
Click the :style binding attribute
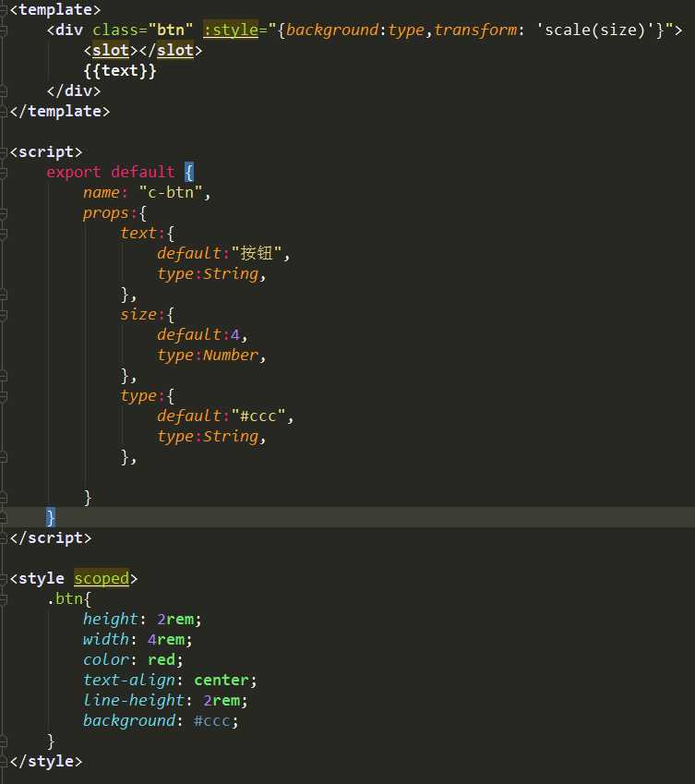231,30
